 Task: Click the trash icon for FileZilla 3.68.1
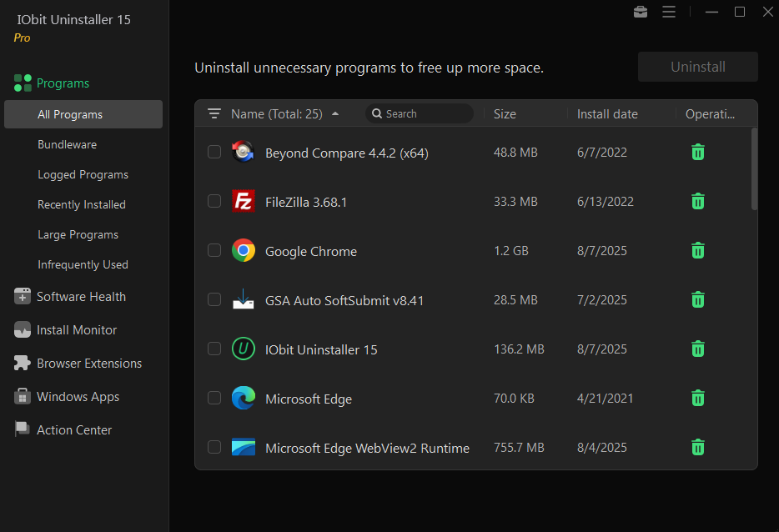[697, 201]
